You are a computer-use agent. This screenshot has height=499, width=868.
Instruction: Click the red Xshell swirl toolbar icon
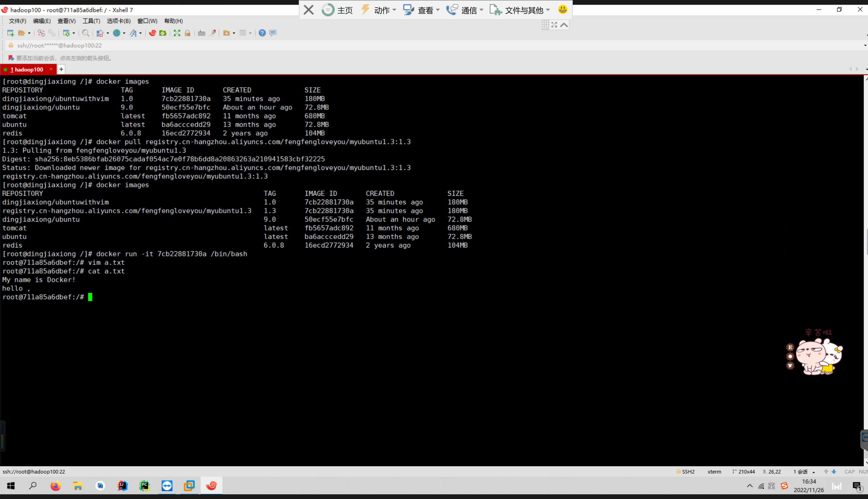pyautogui.click(x=153, y=33)
